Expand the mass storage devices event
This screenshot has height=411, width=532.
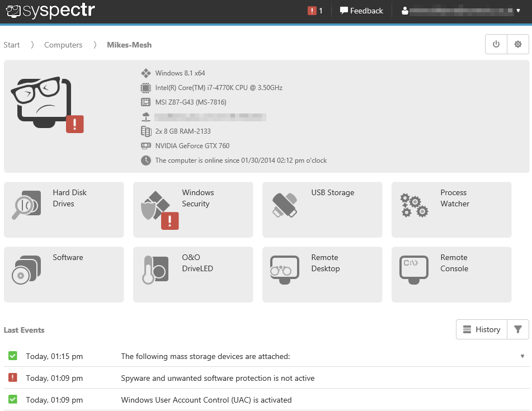[522, 356]
